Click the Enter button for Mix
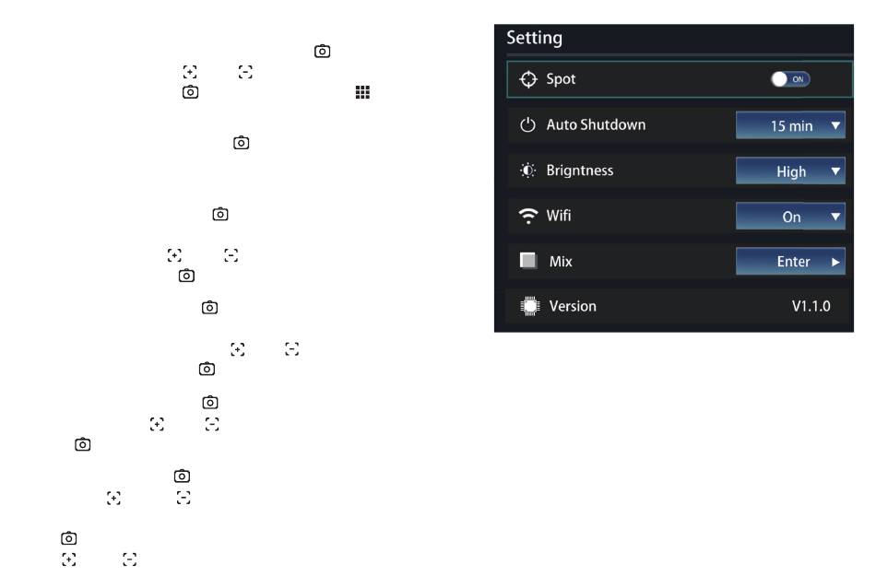Screen dimensions: 876x588 (x=790, y=262)
